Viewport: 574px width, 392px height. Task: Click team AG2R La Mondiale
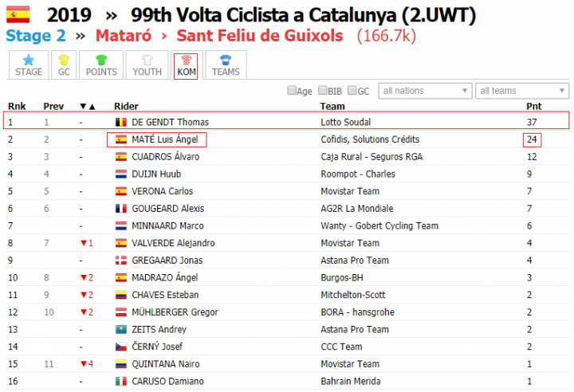357,208
